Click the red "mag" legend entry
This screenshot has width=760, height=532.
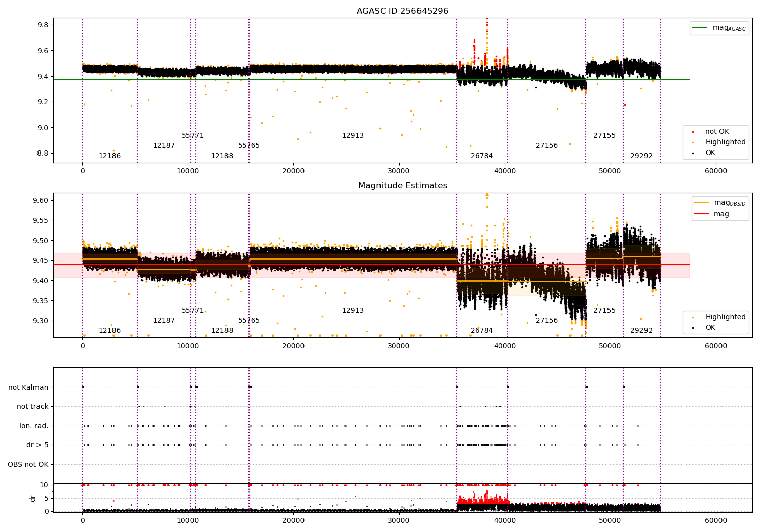pos(711,214)
